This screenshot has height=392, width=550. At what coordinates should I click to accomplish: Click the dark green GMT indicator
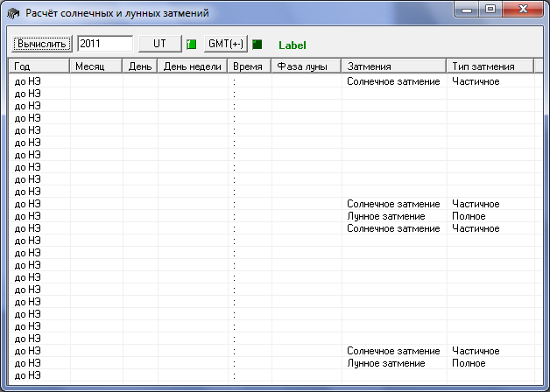[257, 44]
